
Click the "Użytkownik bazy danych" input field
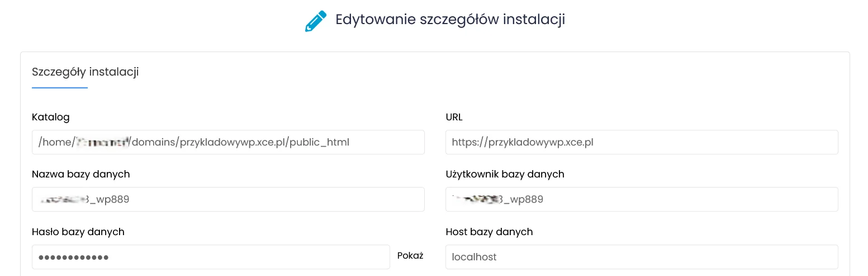[641, 199]
